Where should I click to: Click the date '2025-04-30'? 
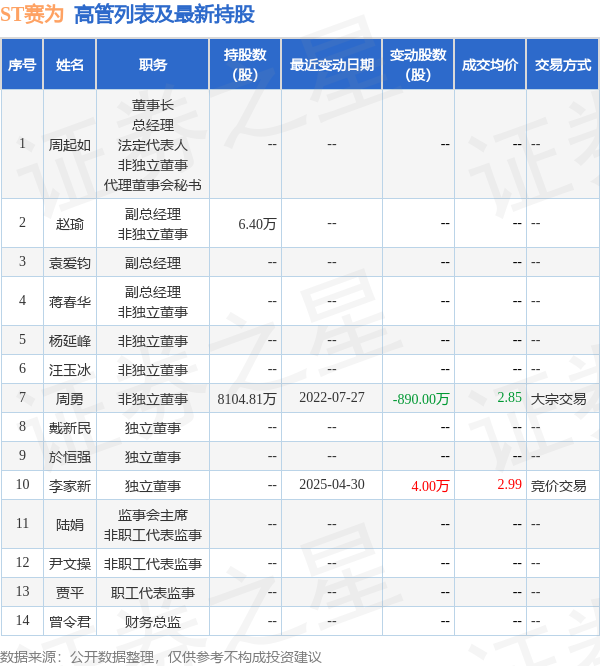click(x=332, y=485)
